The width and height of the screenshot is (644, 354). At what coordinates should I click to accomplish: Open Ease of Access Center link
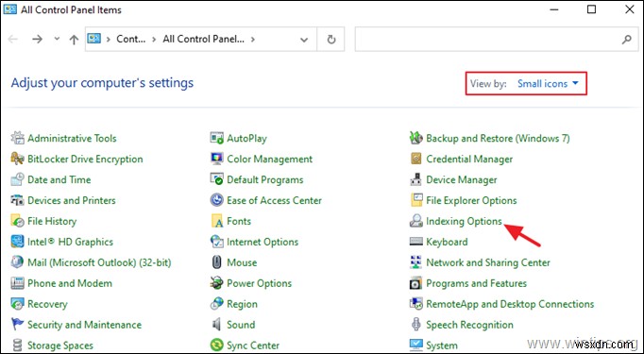275,200
